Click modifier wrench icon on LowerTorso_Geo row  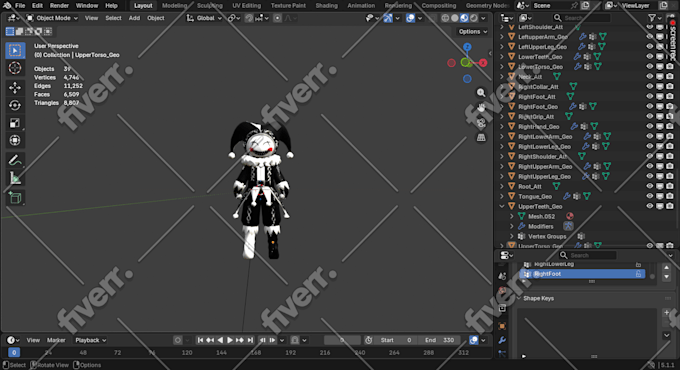tap(578, 67)
